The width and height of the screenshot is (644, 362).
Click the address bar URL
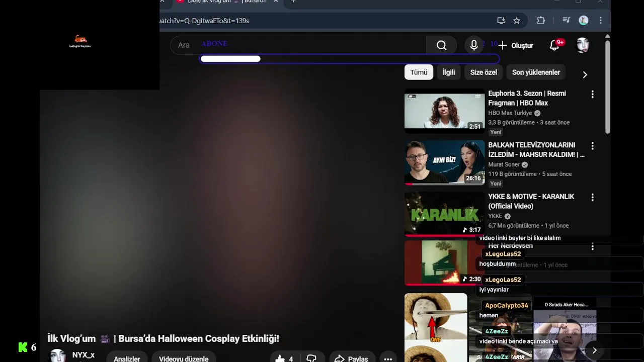coord(204,21)
